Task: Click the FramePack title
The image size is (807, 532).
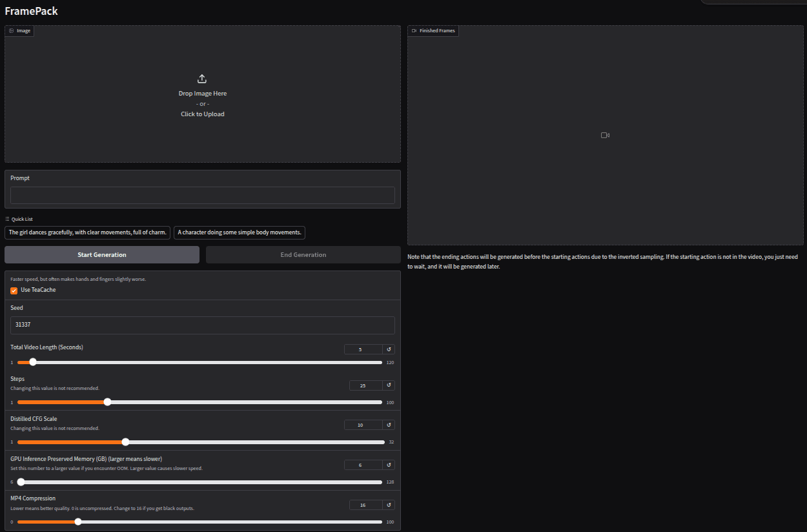Action: [31, 11]
